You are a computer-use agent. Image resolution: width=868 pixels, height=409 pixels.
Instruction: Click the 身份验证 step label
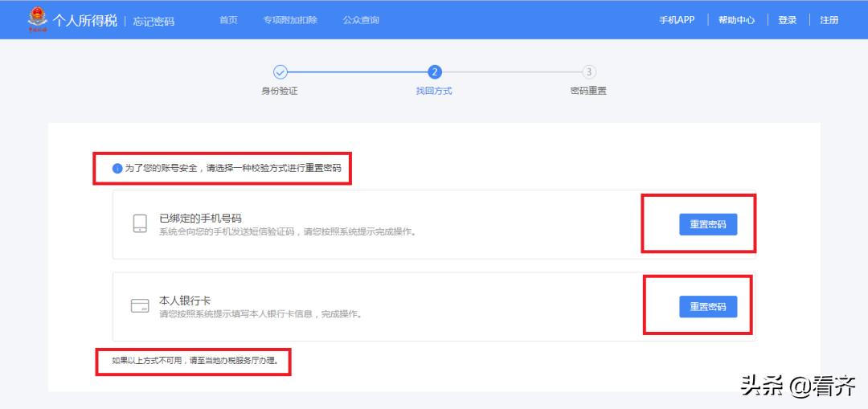280,91
